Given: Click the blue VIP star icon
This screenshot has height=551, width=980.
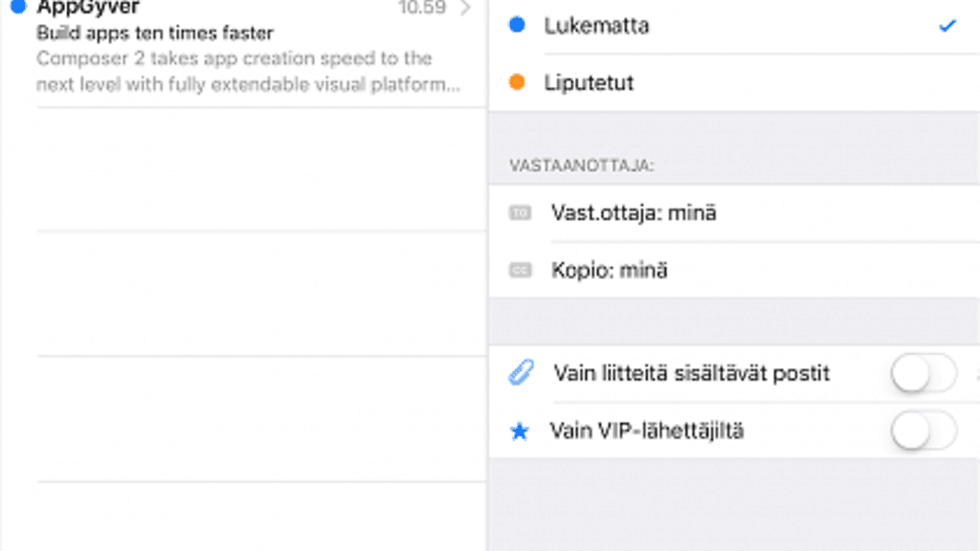Looking at the screenshot, I should click(520, 431).
